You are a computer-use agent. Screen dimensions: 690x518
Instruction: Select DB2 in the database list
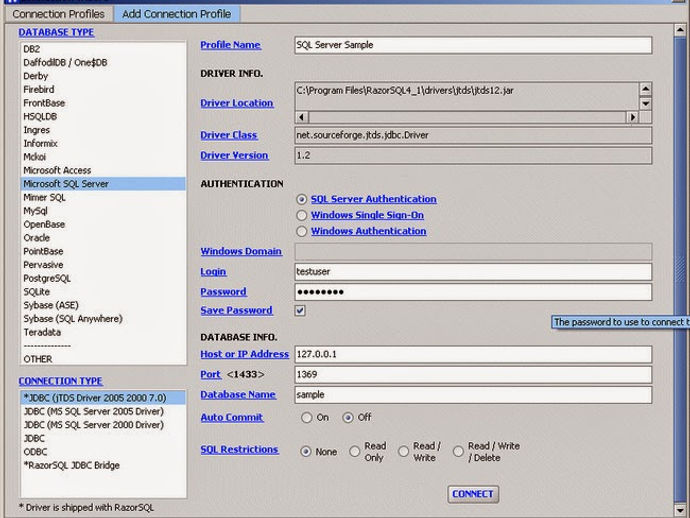click(103, 49)
